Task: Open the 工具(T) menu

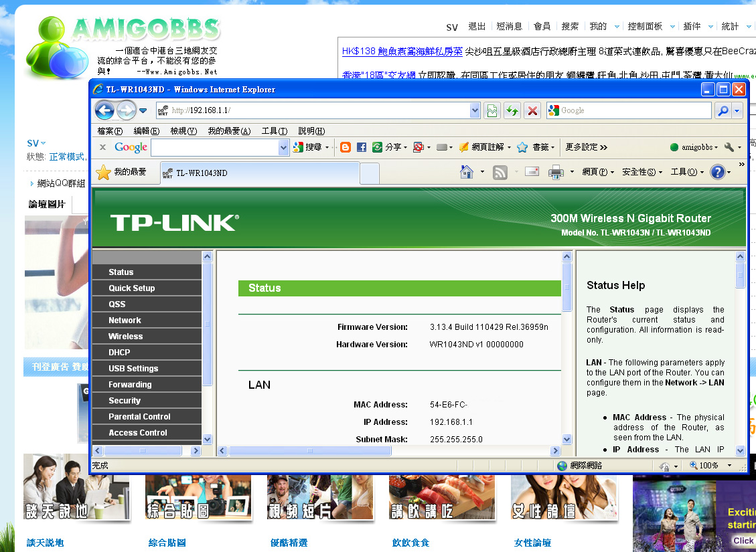Action: (x=274, y=131)
